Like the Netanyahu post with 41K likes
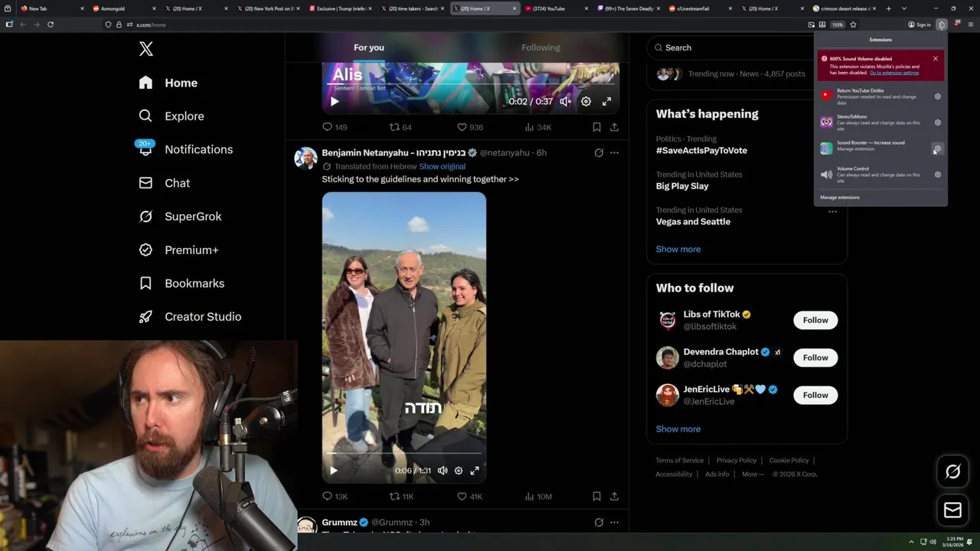980x551 pixels. tap(469, 497)
